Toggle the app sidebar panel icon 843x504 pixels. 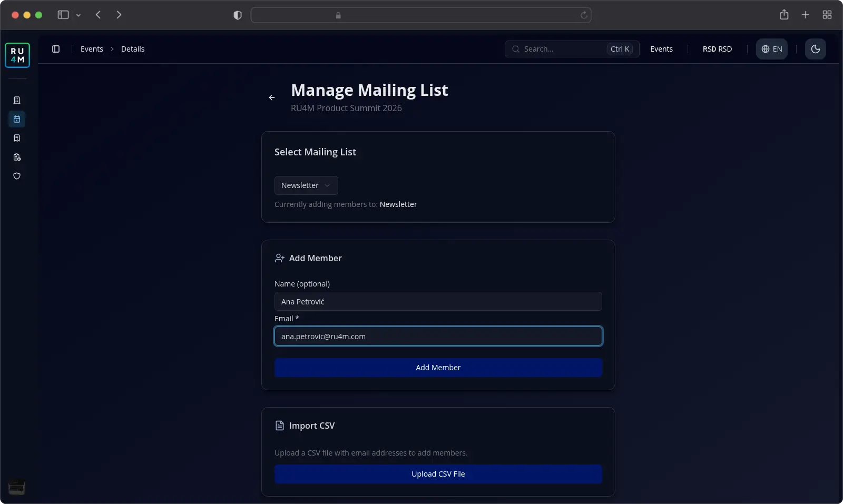[56, 49]
